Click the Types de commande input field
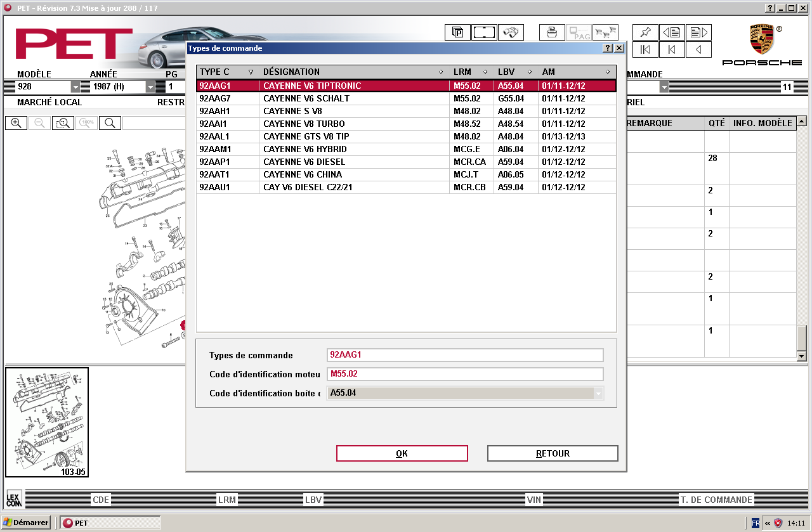The height and width of the screenshot is (532, 812). pyautogui.click(x=465, y=355)
